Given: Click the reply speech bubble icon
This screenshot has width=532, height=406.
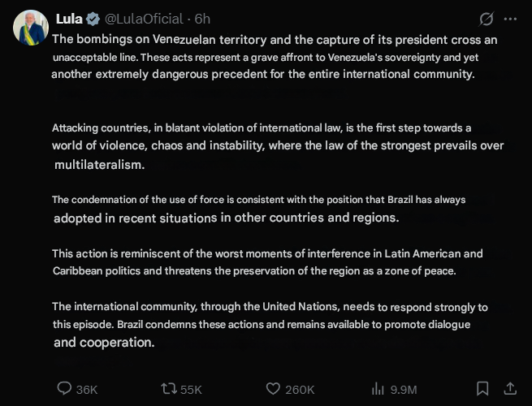Looking at the screenshot, I should point(64,389).
